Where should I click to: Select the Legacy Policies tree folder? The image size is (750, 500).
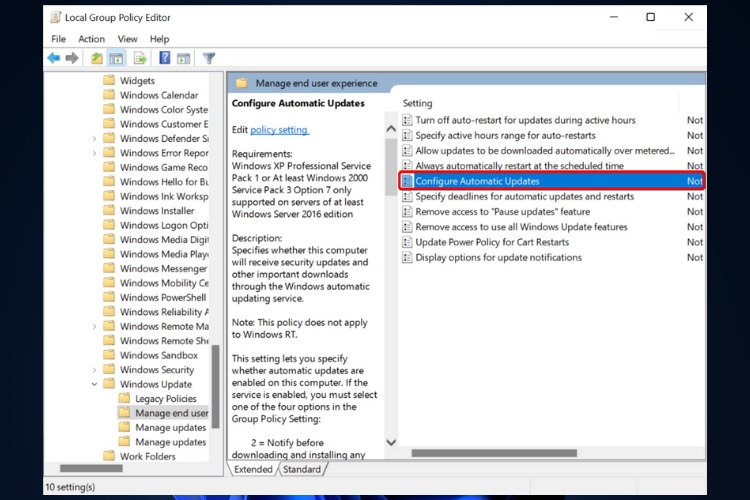click(165, 399)
